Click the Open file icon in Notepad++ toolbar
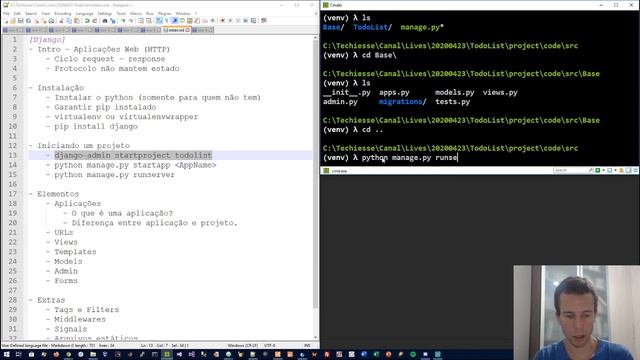 13,20
